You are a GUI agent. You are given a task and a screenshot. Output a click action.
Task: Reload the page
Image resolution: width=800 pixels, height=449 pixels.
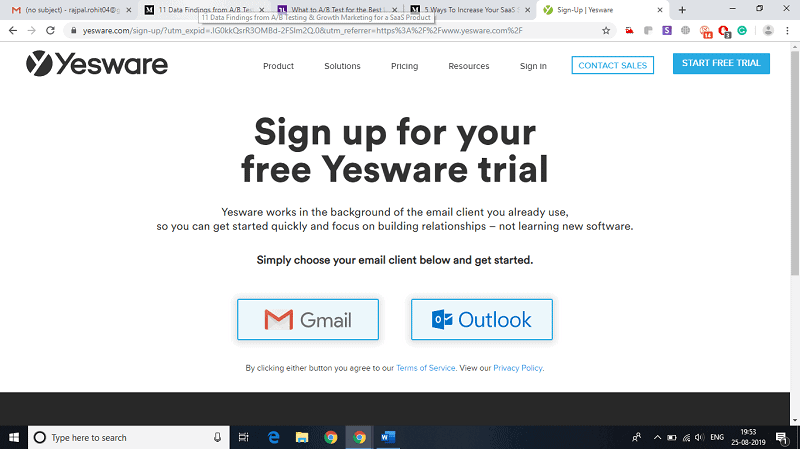point(50,31)
